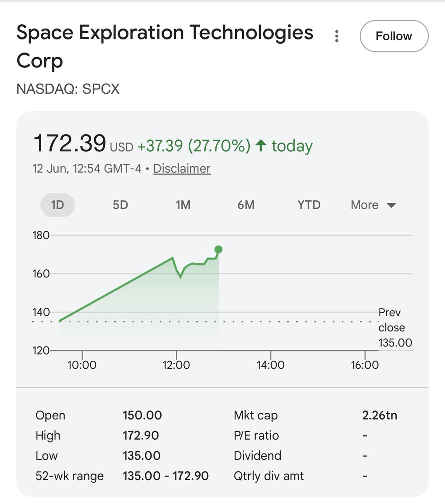Click the Mkt cap 2.26tn value
Viewport: 445px width, 504px height.
pyautogui.click(x=380, y=415)
